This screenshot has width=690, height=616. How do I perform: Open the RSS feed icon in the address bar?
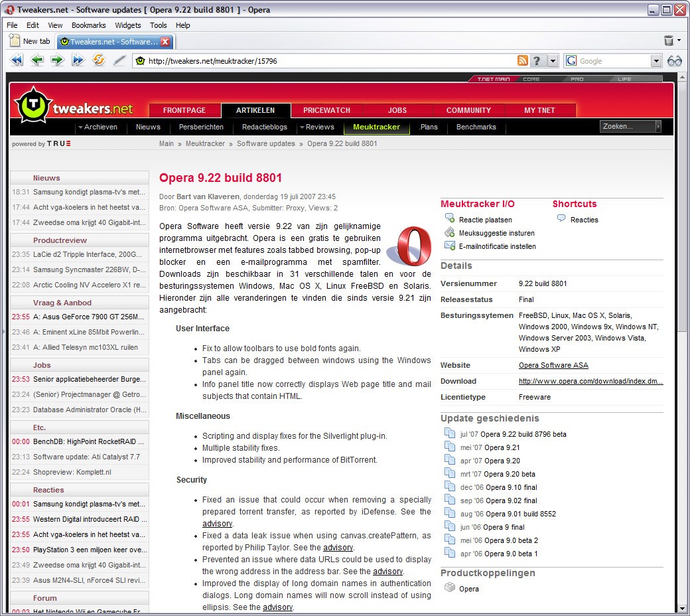point(522,61)
